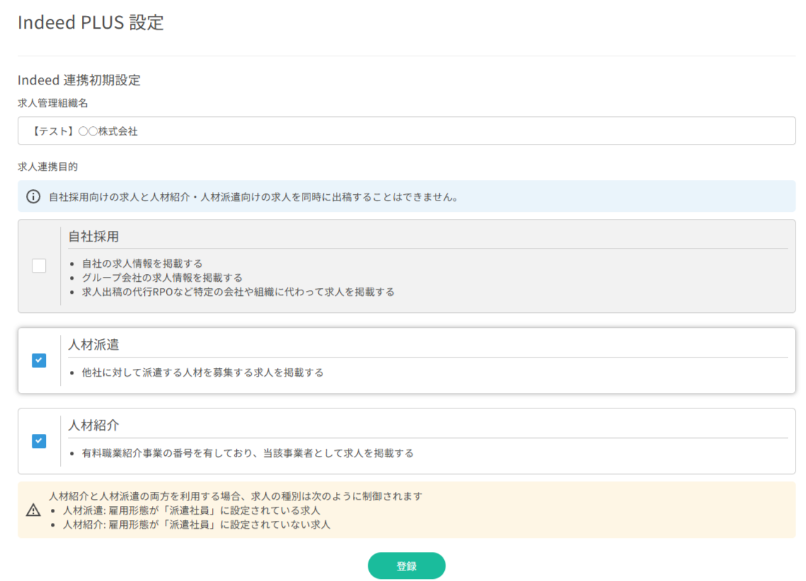Screen dimensions: 806x581
Task: Click the info icon in the blue notice
Action: (x=33, y=196)
